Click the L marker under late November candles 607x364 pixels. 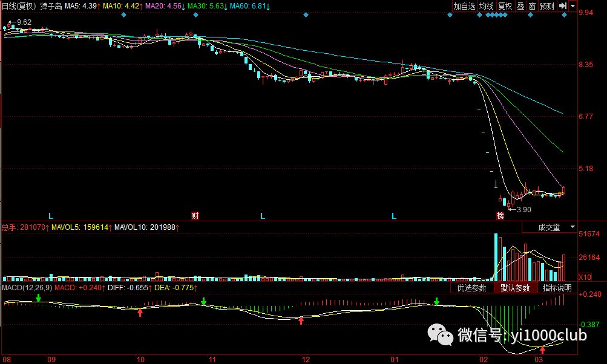pos(263,216)
